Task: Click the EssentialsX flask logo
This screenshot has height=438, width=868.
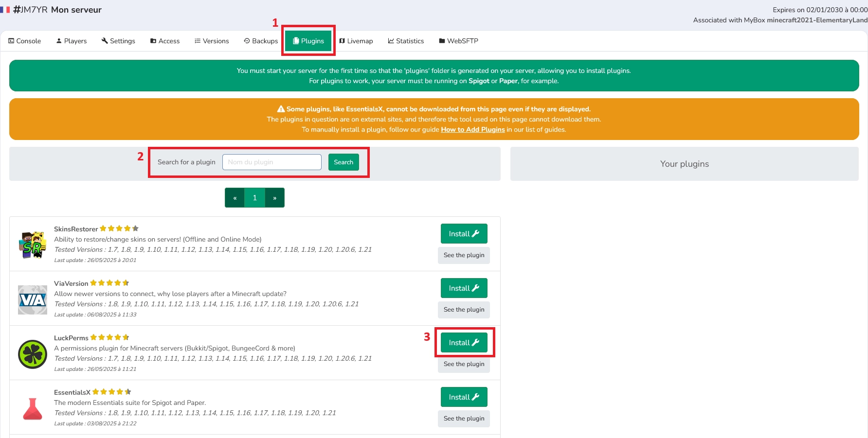Action: (x=33, y=409)
